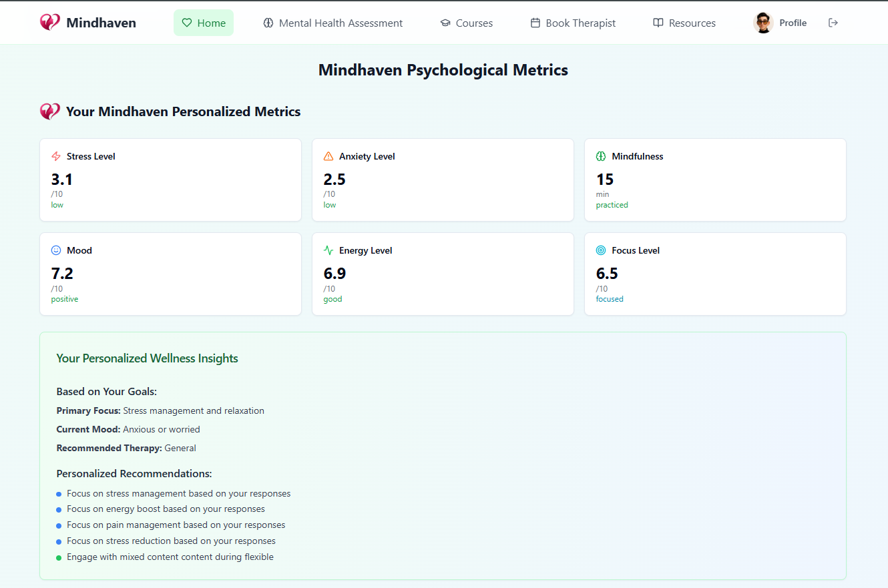This screenshot has height=588, width=888.
Task: Click the Focus Level target icon
Action: [600, 250]
